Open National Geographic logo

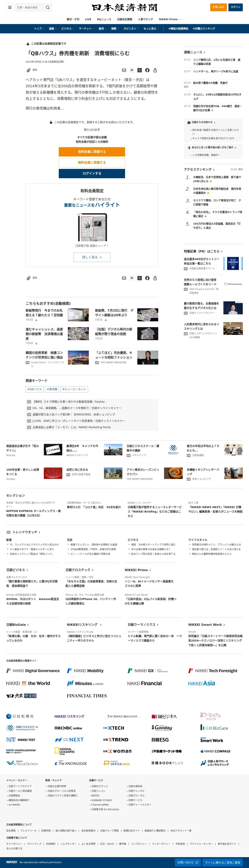point(65,751)
